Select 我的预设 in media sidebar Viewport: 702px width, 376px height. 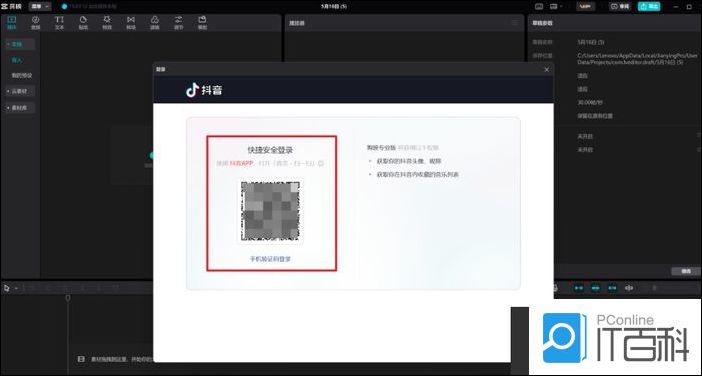point(21,75)
